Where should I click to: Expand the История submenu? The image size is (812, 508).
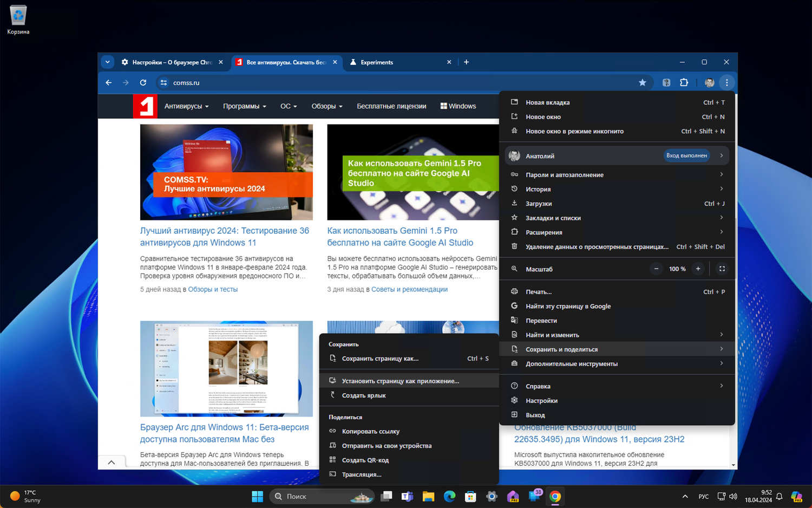[x=617, y=189]
